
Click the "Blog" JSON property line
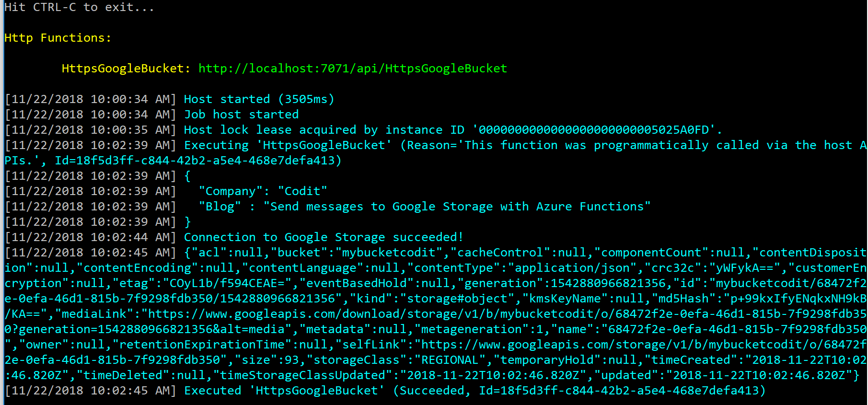click(x=424, y=207)
